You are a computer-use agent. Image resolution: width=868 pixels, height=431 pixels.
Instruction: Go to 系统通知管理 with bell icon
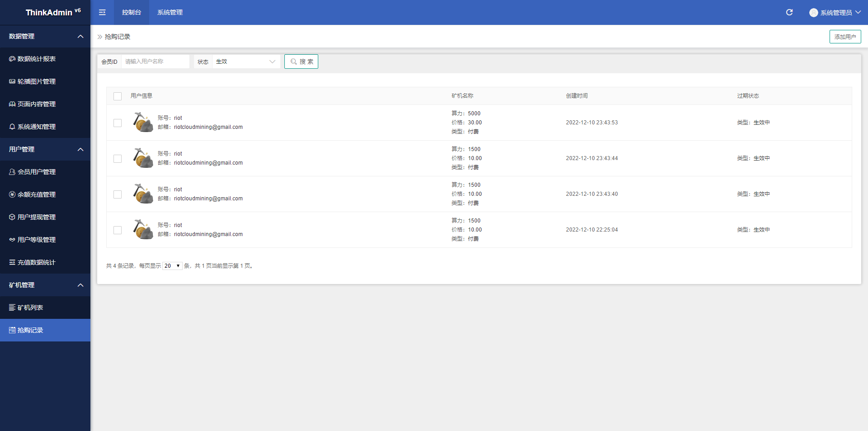pos(37,127)
